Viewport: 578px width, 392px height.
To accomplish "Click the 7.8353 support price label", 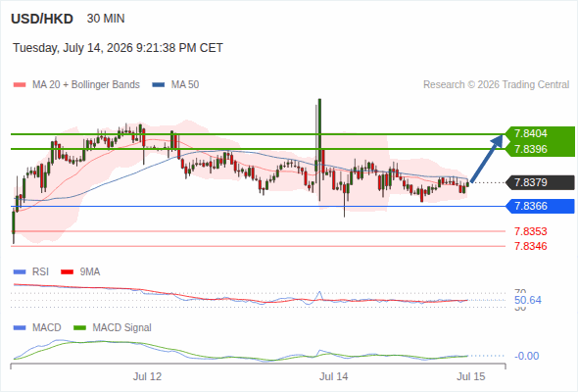I will (530, 231).
